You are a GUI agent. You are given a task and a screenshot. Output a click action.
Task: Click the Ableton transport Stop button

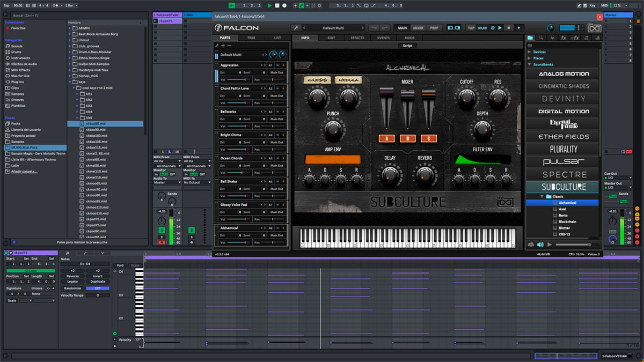pos(277,5)
